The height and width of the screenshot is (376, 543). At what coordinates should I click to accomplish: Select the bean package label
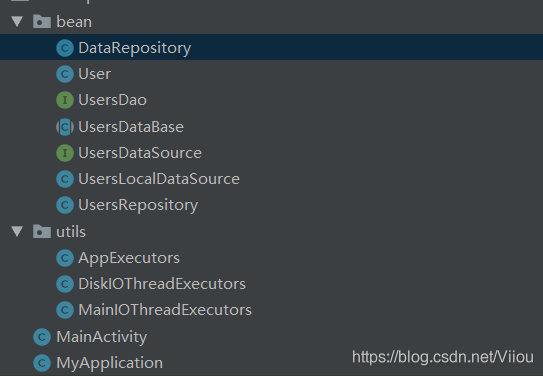click(x=74, y=22)
